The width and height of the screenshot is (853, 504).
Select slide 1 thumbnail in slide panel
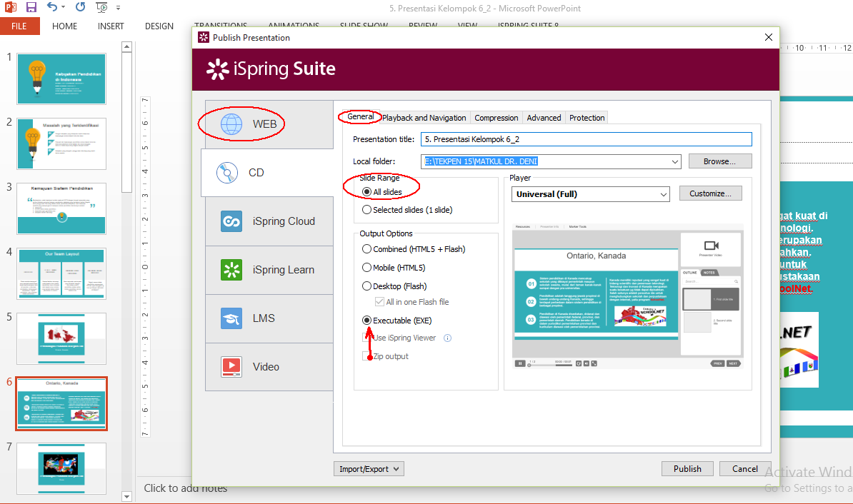pyautogui.click(x=61, y=79)
